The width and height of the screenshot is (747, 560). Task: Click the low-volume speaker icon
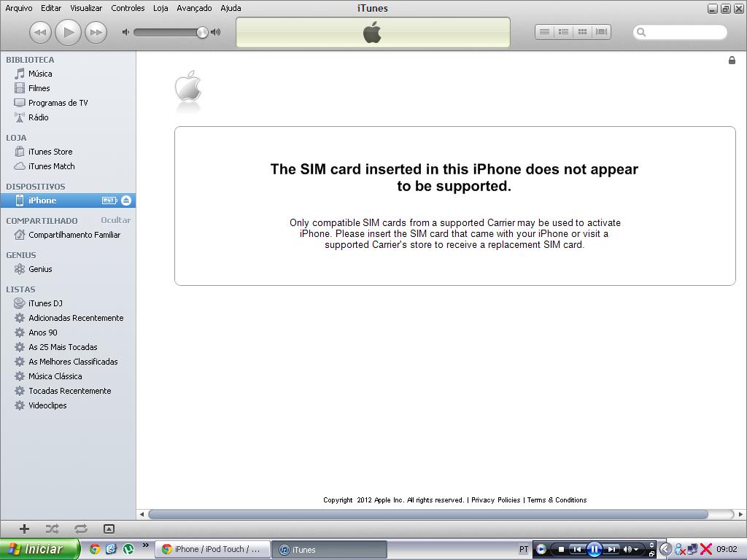(x=125, y=32)
